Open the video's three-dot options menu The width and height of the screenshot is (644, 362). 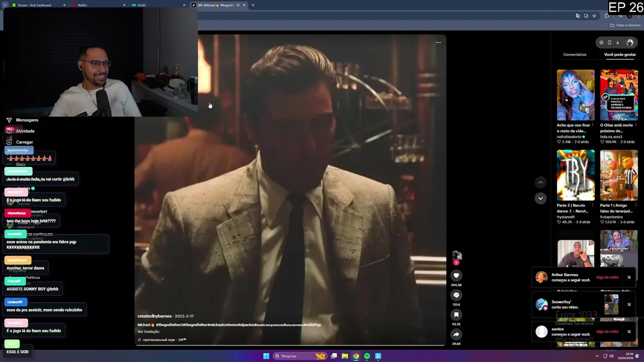click(438, 42)
